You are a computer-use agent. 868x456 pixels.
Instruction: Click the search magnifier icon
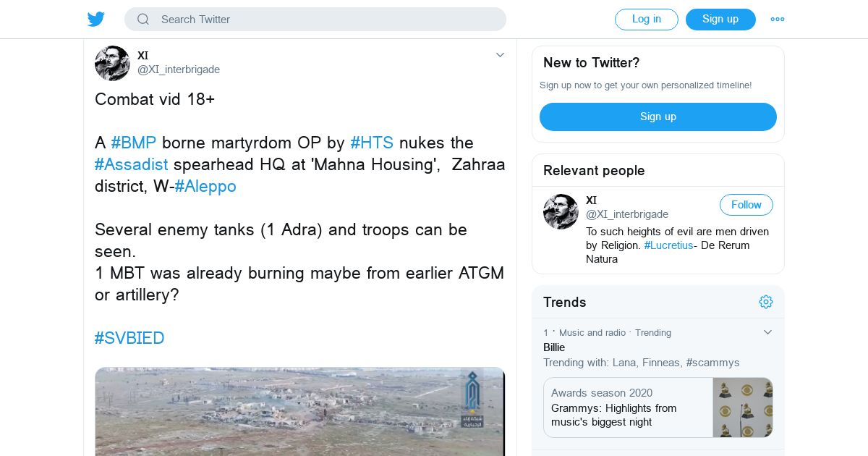(x=143, y=20)
